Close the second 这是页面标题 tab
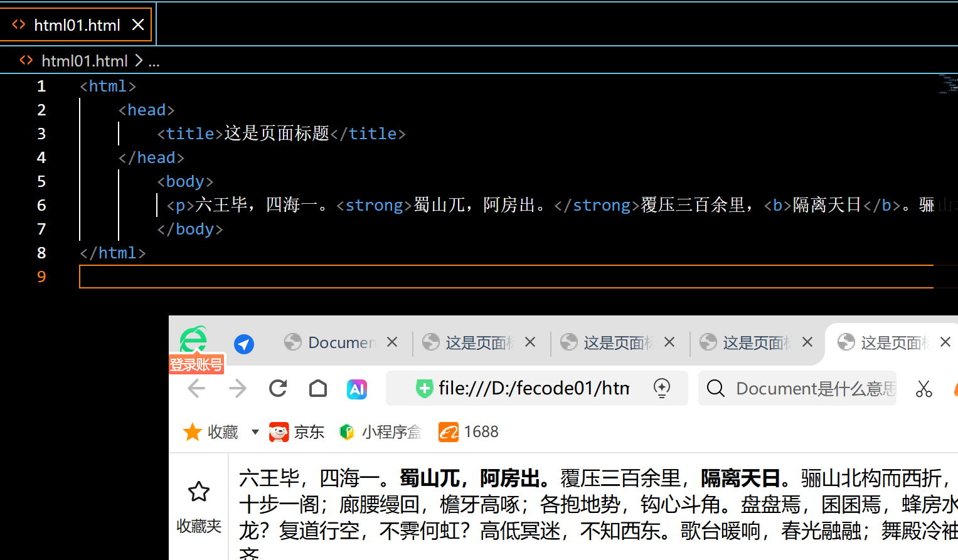Image resolution: width=958 pixels, height=560 pixels. tap(669, 342)
